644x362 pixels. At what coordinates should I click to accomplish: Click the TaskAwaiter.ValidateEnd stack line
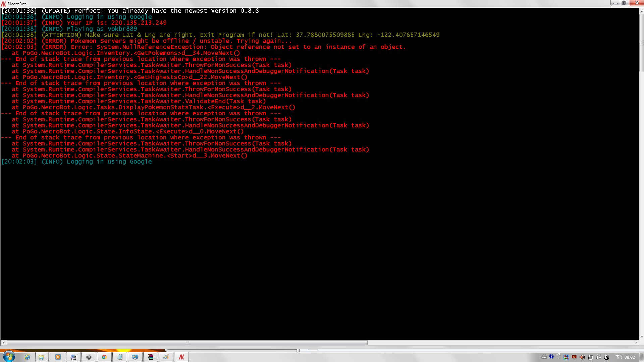pyautogui.click(x=139, y=101)
